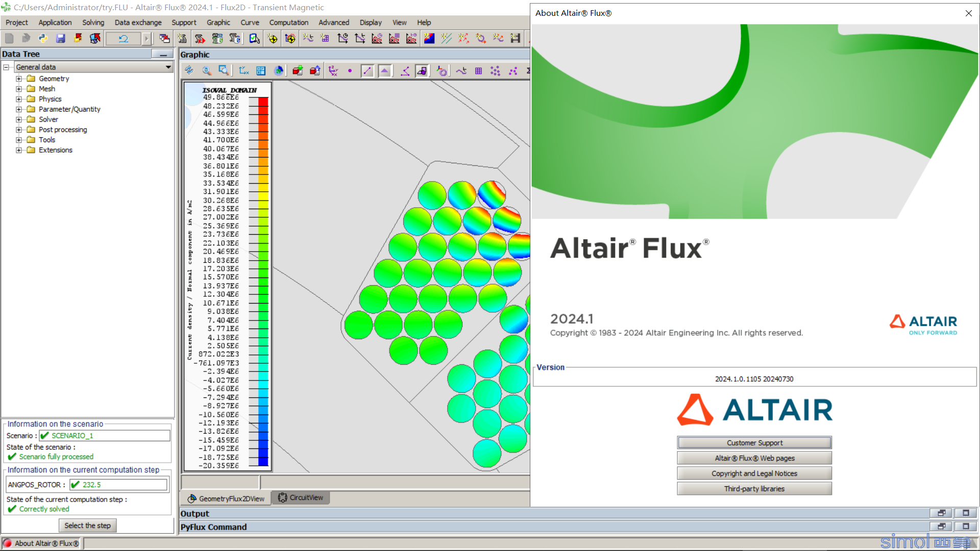This screenshot has width=980, height=551.
Task: Click the new 2D grid support icon
Action: (325, 38)
